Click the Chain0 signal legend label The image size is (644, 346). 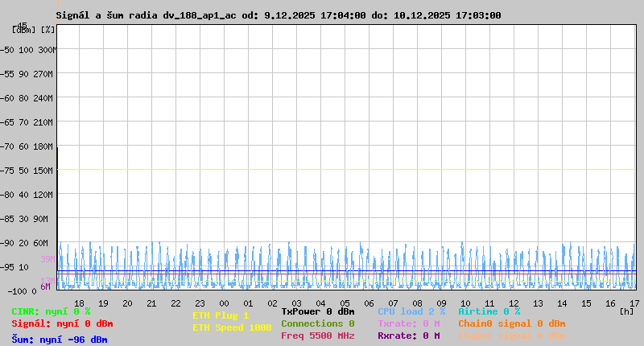point(511,323)
